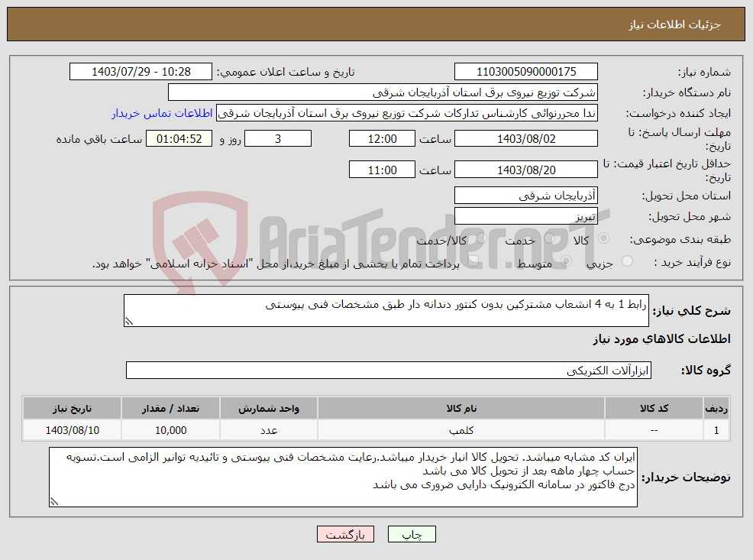Click the price validity date 1403/08/20 field
The image size is (753, 560).
tap(526, 170)
